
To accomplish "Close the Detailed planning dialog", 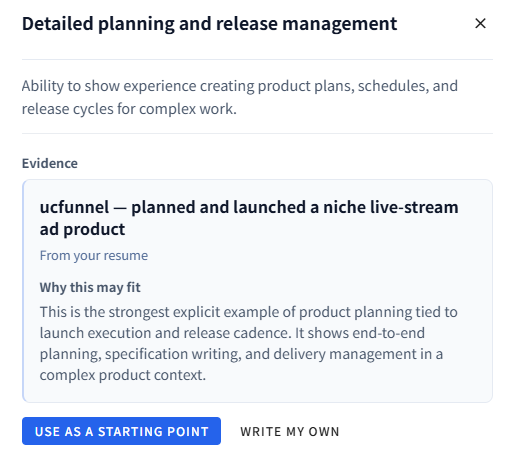I will [x=480, y=23].
